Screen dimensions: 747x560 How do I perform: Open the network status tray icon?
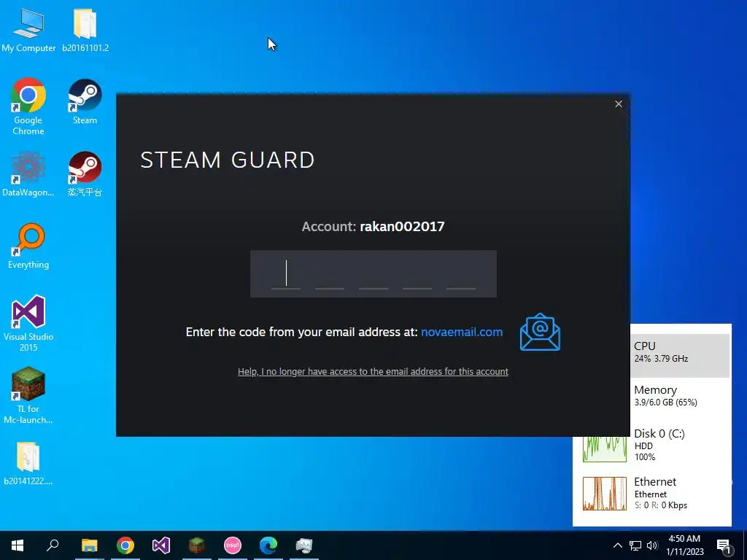coord(635,545)
